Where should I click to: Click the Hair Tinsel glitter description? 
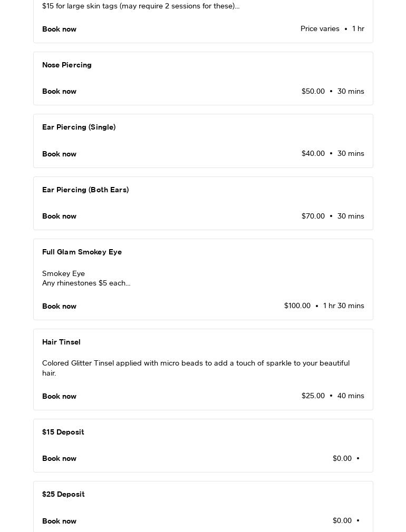pos(196,368)
